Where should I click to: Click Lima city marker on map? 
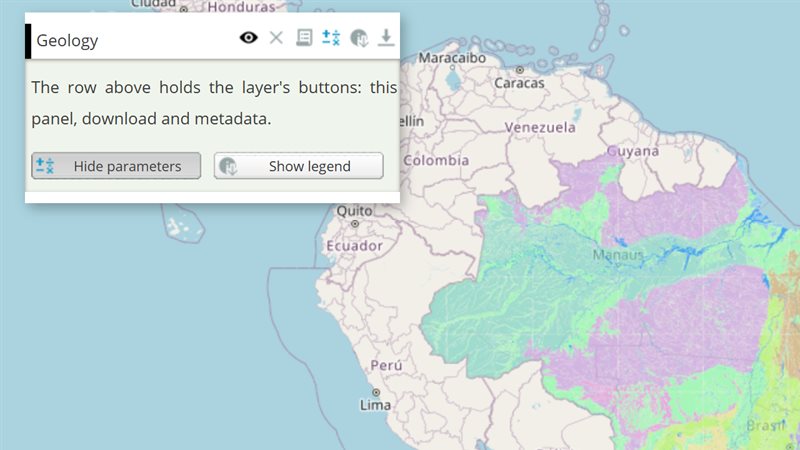[376, 392]
